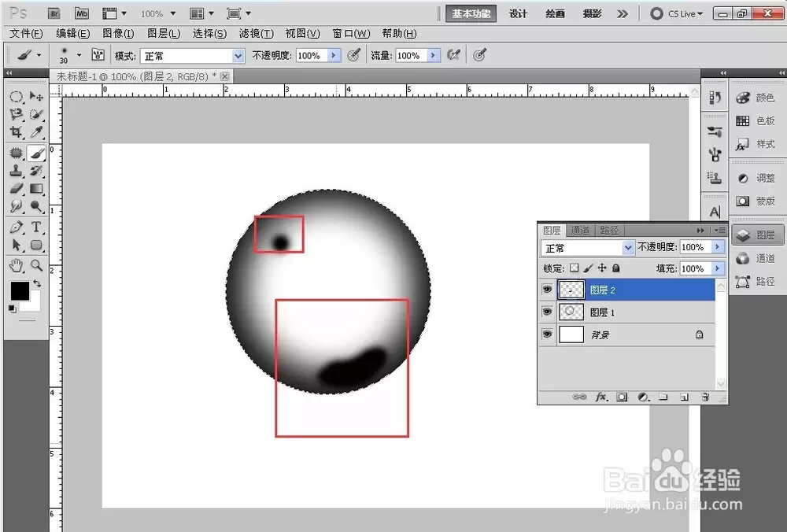Select the Blur tool
787x532 pixels.
click(16, 206)
